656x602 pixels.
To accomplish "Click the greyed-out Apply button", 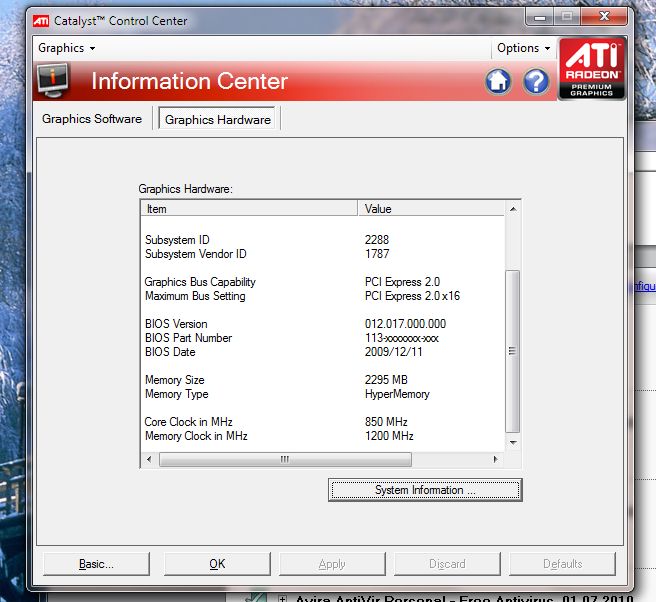I will pos(332,564).
